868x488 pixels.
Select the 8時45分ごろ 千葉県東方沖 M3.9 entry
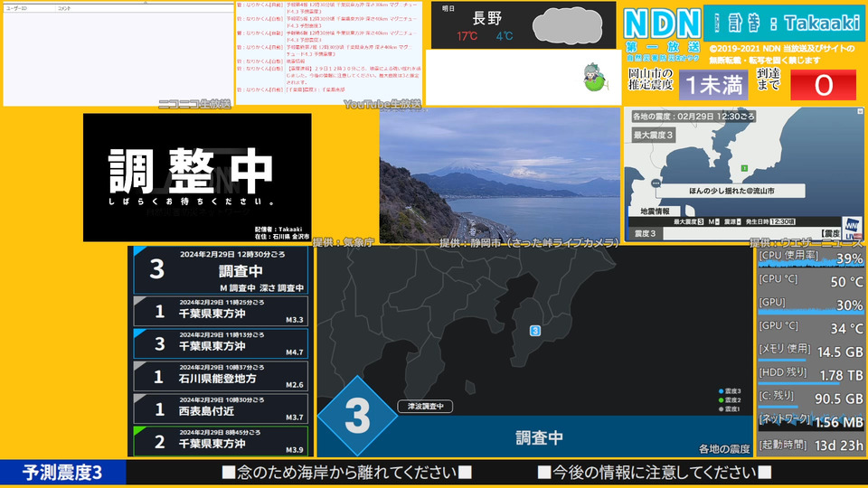(x=221, y=441)
